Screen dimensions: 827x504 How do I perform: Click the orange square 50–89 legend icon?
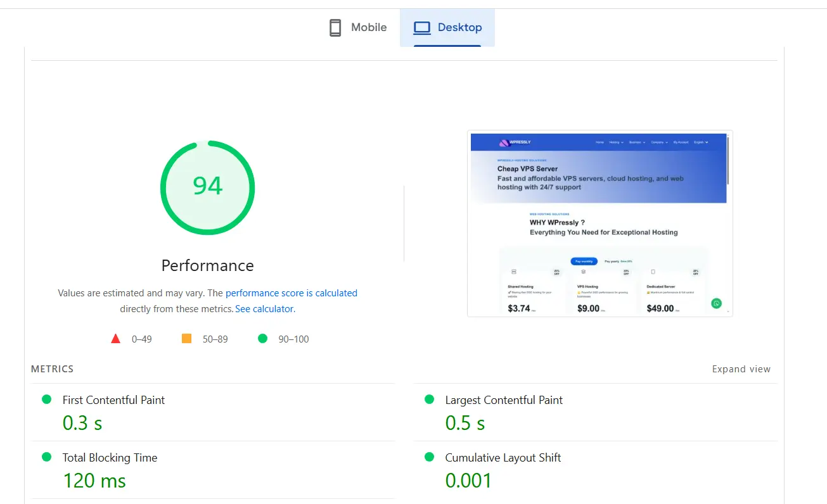click(x=186, y=338)
